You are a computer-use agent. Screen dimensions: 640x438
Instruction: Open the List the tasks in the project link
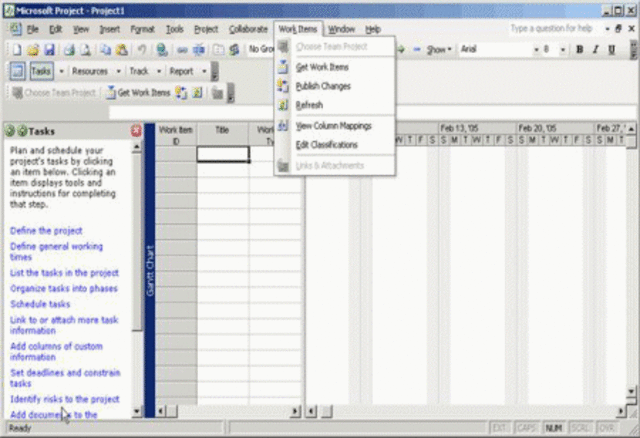click(x=64, y=273)
